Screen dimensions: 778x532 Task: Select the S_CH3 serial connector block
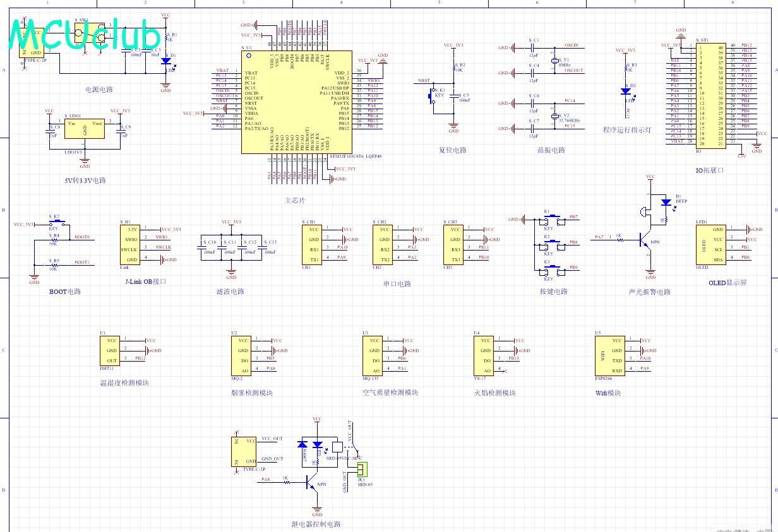[x=455, y=244]
